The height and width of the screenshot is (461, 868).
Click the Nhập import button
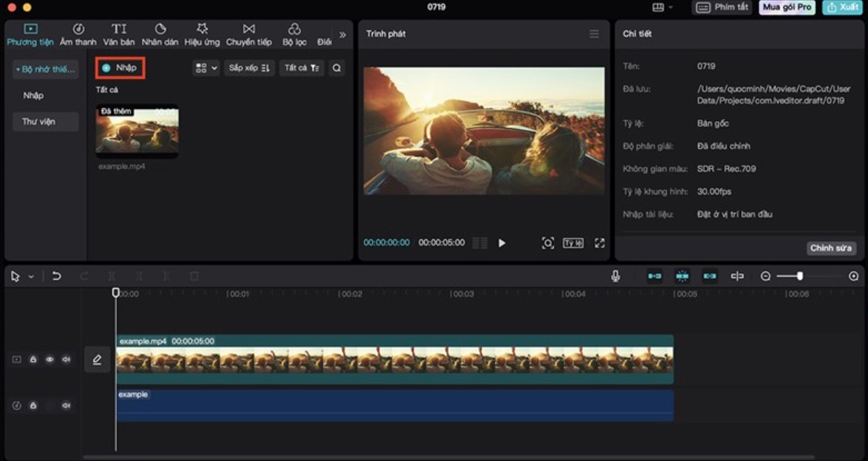pos(120,68)
